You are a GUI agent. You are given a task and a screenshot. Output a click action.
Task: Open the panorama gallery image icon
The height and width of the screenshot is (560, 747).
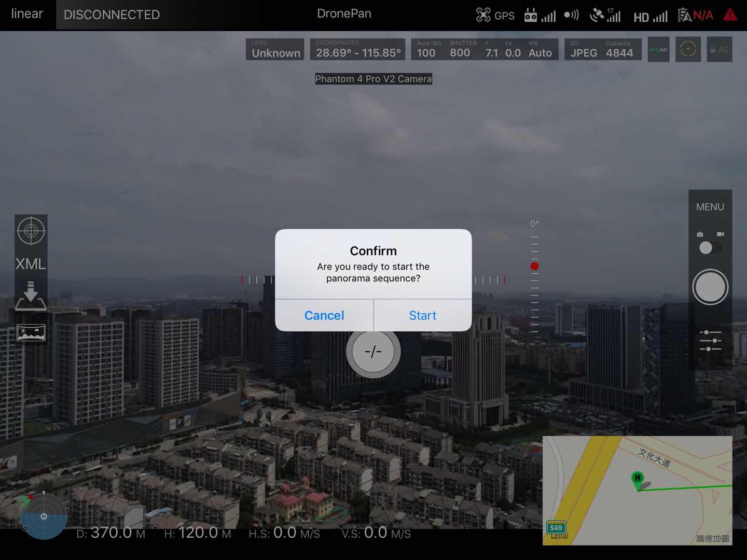point(31,333)
